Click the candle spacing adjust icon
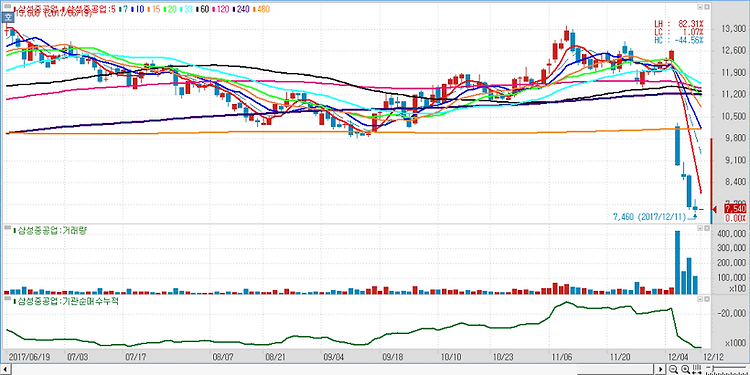Screen dimensions: 750x375 [697, 369]
